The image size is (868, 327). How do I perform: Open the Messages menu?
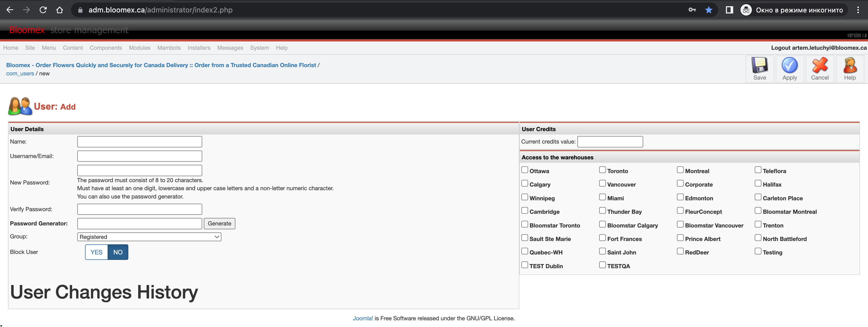(230, 48)
